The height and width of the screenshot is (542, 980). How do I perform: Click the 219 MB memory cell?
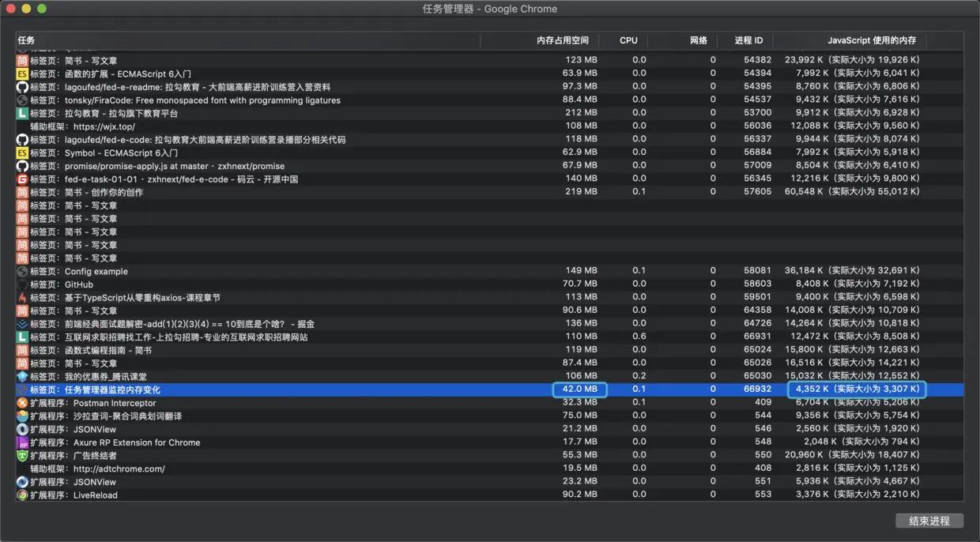click(x=581, y=192)
